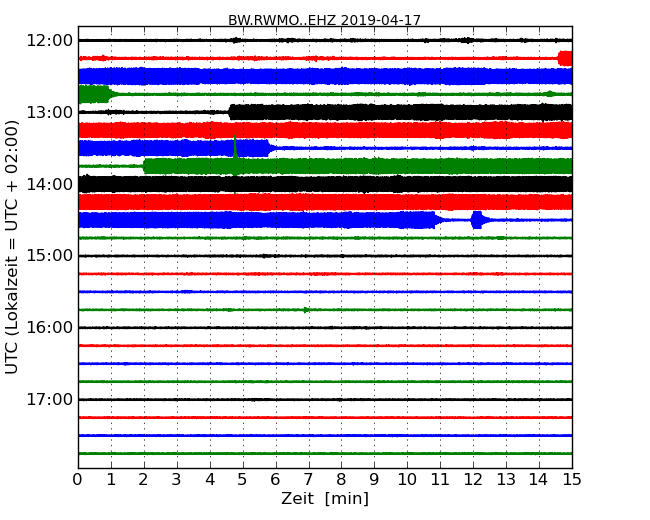Click the thick black 14:00 trace
650x520 pixels.
[x=325, y=184]
